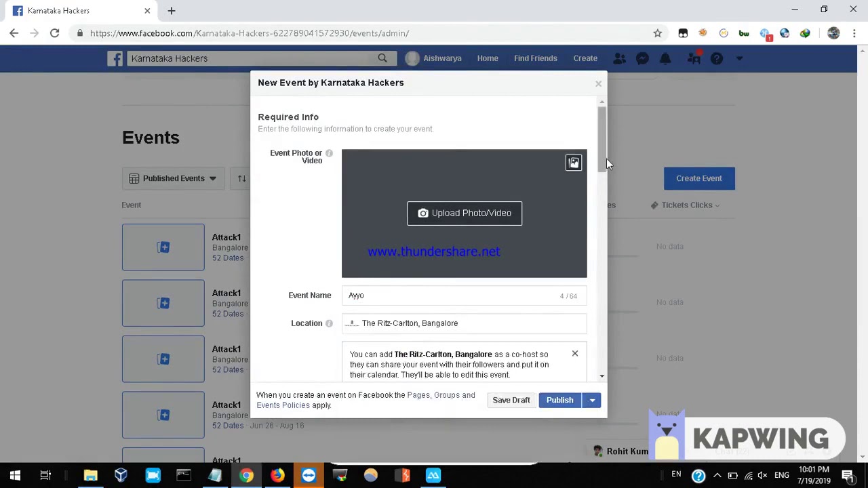Click the groups icon with red badge
Screen dimensions: 868x488
(x=694, y=58)
